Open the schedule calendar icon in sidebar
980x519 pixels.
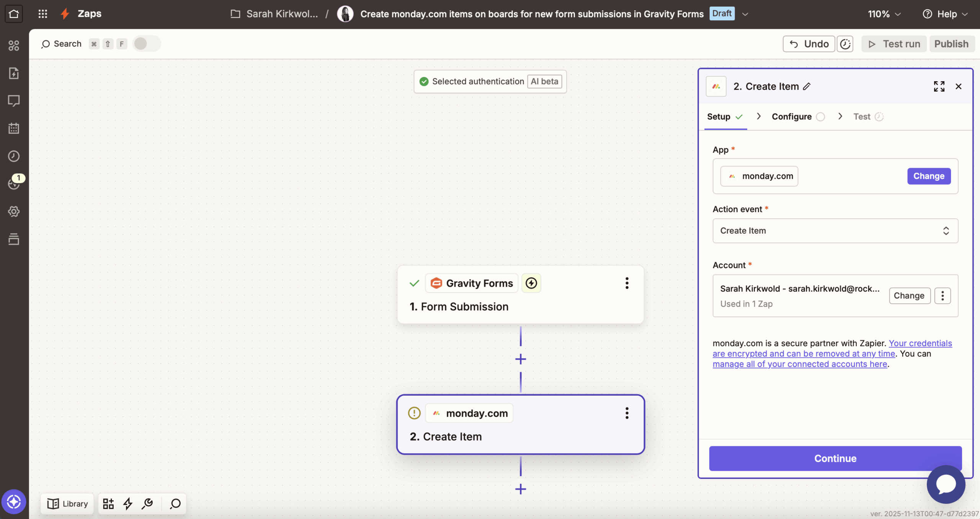pyautogui.click(x=14, y=128)
